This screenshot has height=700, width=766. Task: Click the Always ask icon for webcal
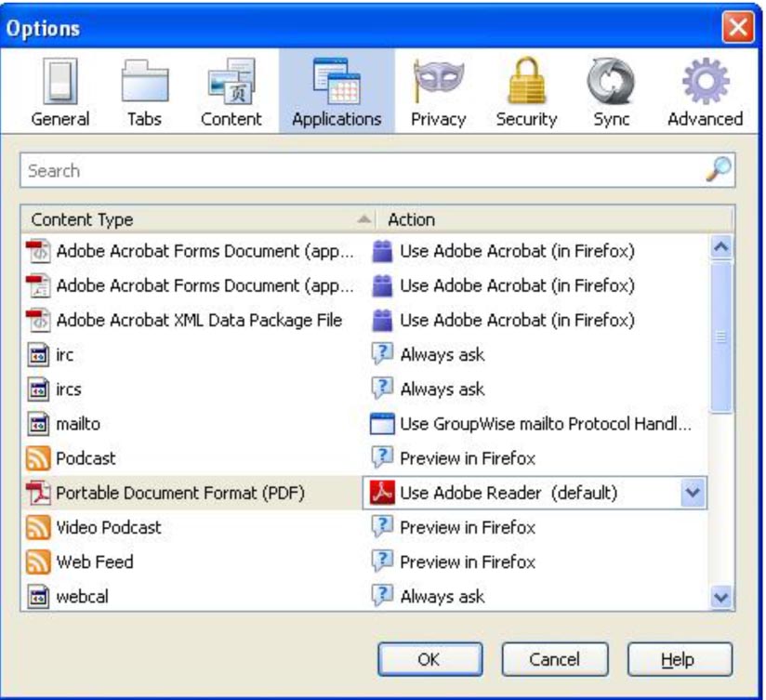[382, 597]
